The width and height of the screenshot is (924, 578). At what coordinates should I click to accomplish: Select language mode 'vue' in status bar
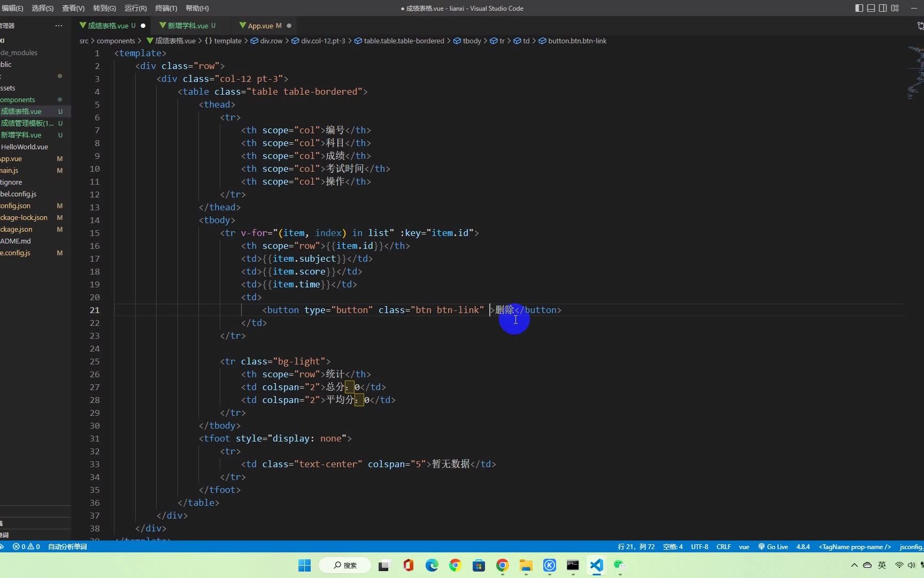(x=744, y=546)
